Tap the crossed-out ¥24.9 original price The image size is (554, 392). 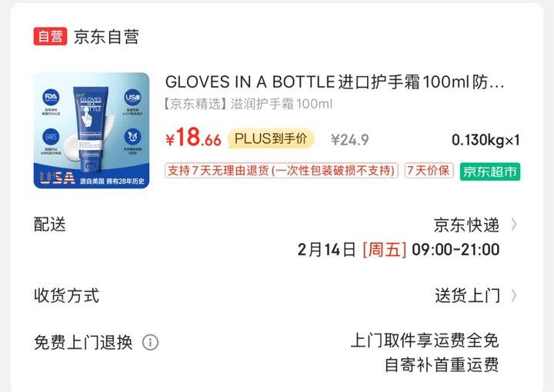[x=350, y=140]
